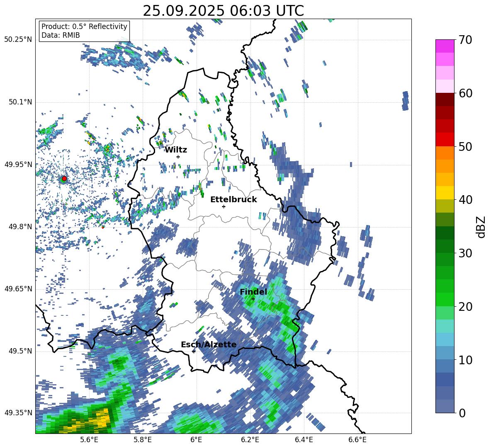Click the orange colorbar segment below 50
Image resolution: width=491 pixels, height=448 pixels.
click(x=445, y=153)
